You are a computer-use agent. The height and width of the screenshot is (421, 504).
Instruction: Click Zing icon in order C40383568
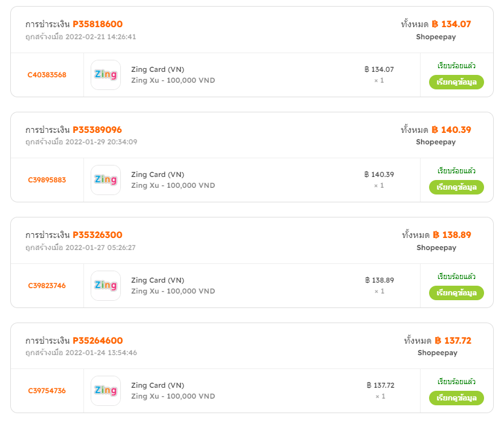(106, 75)
